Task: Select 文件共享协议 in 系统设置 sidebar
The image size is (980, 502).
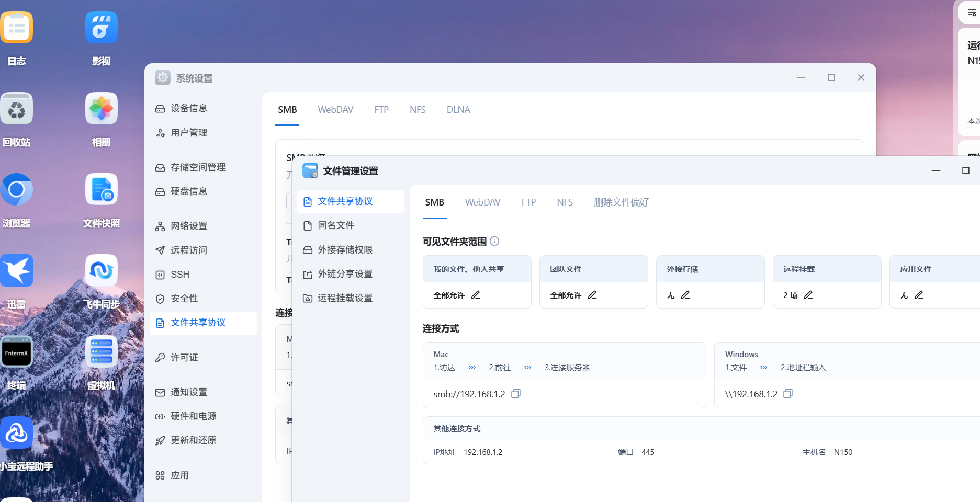Action: [x=203, y=323]
